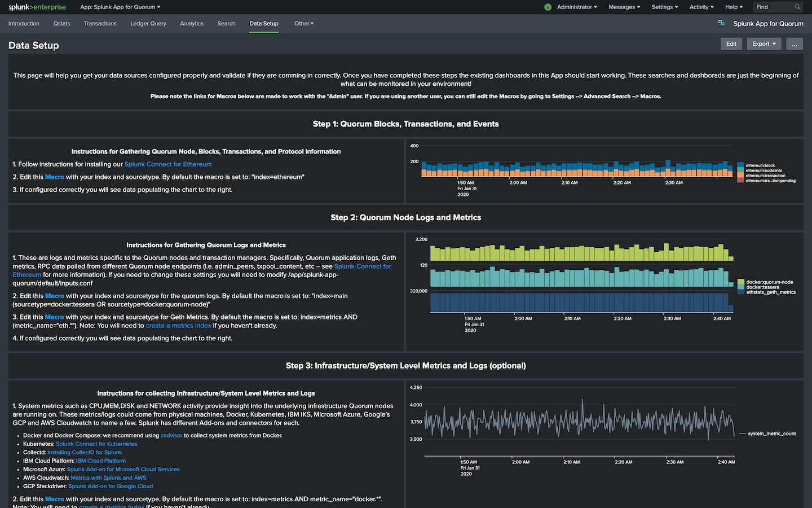Click the system metric line chart
This screenshot has width=812, height=508.
click(x=579, y=421)
